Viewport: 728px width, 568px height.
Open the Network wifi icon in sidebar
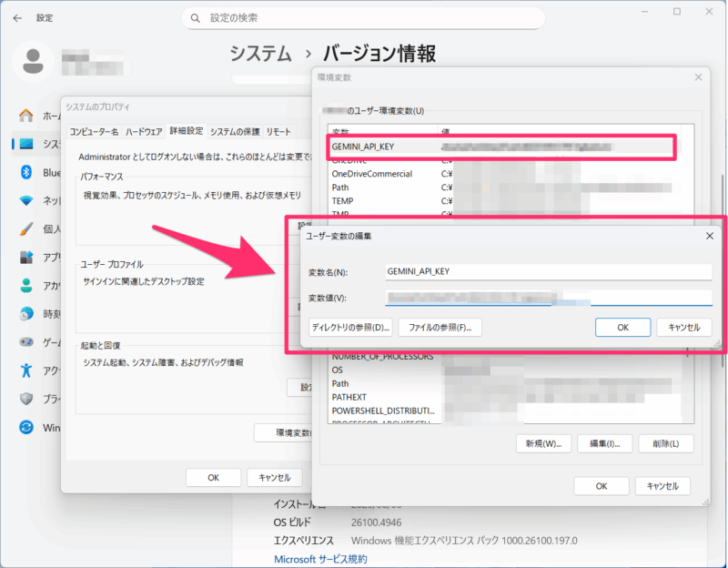26,200
